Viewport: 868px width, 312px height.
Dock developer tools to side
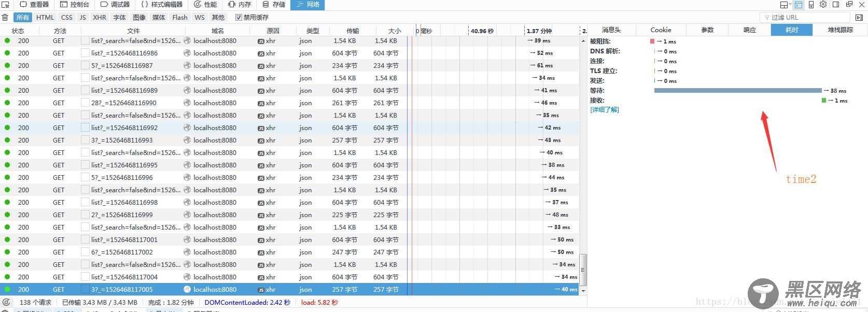tap(836, 5)
